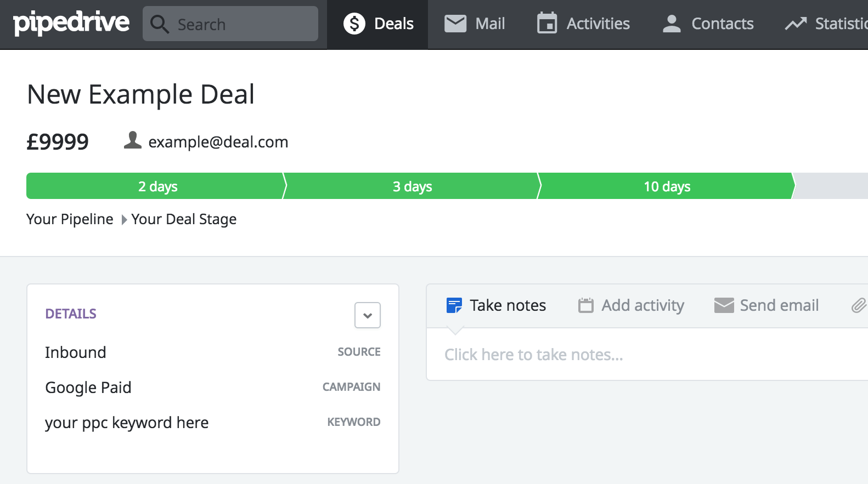Click the Statistics trend-line icon

pyautogui.click(x=796, y=24)
